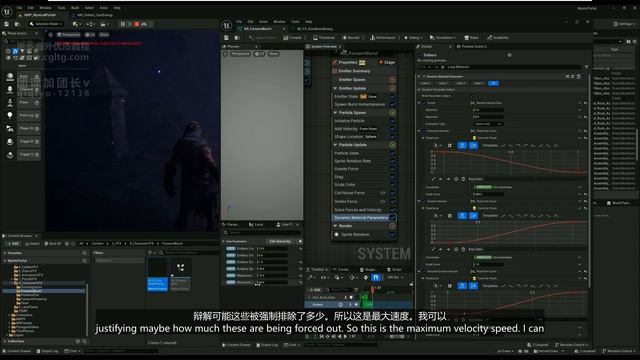Click the timeline magnet snapping icon
The image size is (640, 360).
376,278
